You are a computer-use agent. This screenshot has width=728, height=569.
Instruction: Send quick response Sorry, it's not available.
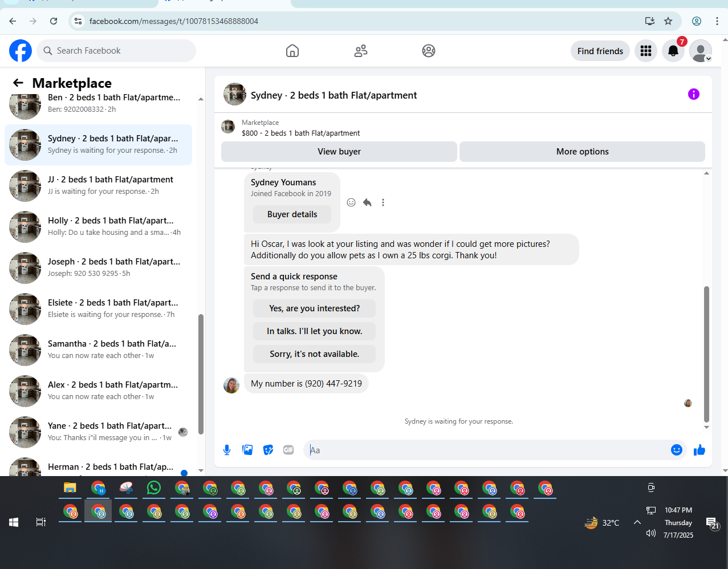[x=315, y=354]
